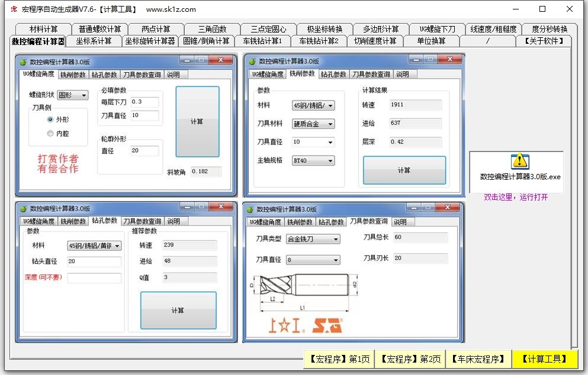Switch to the 切削速度计算 tab
Screen dimensions: 588x375
tap(375, 41)
